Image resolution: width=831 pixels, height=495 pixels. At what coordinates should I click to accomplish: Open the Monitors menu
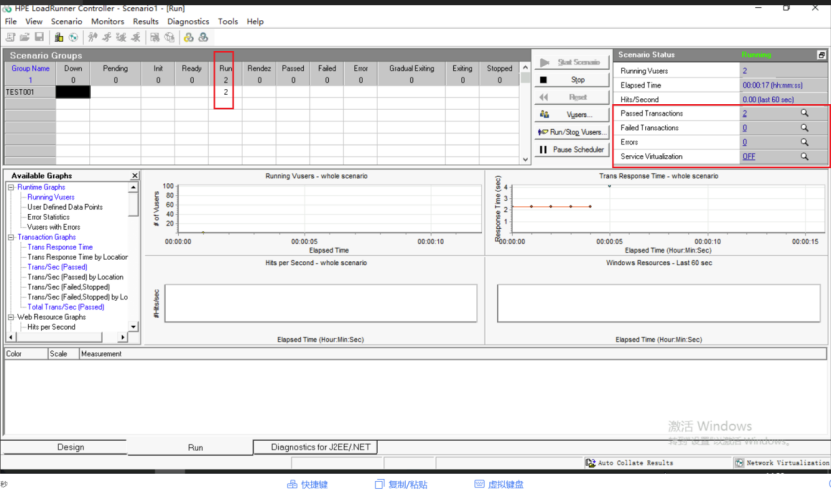108,21
